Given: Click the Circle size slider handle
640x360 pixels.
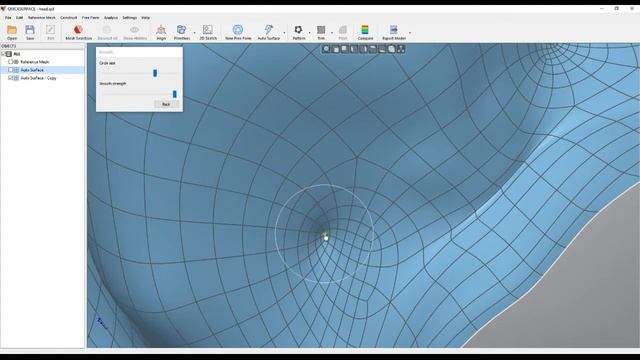Looking at the screenshot, I should [155, 73].
